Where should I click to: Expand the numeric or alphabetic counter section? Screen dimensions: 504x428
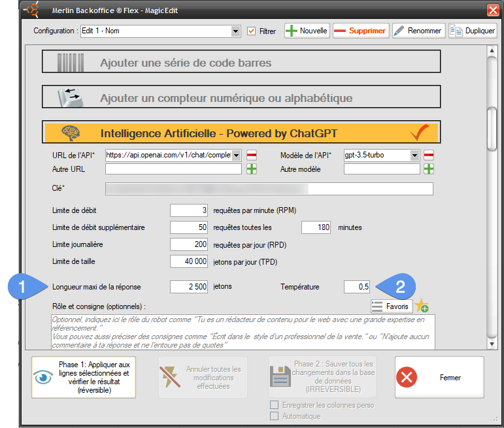(241, 97)
